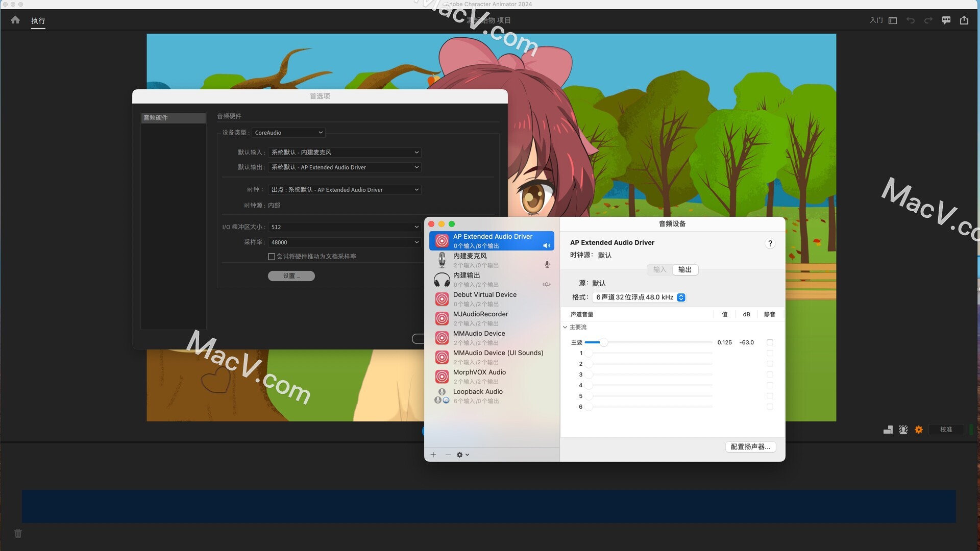980x551 pixels.
Task: Click the redo arrow icon
Action: 928,20
